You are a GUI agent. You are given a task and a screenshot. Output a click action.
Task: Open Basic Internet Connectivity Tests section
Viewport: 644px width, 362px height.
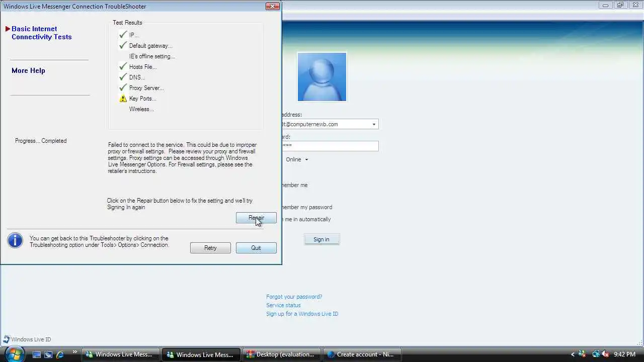point(41,33)
